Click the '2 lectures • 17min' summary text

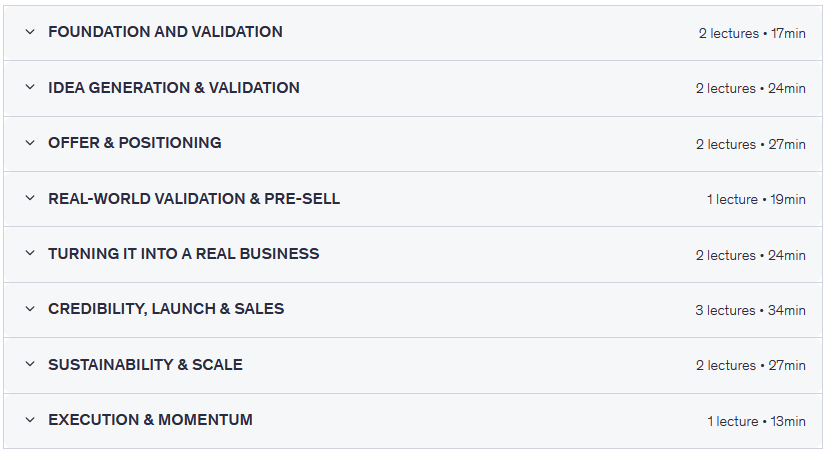(x=751, y=33)
